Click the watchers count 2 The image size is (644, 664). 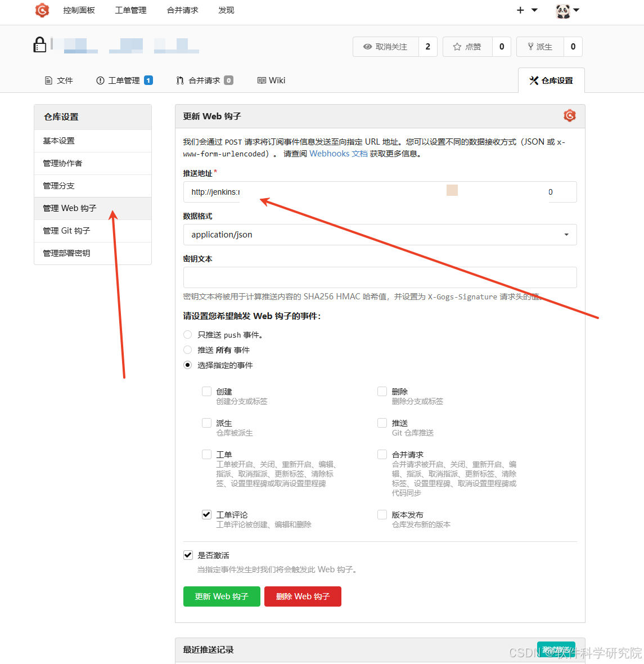(427, 47)
